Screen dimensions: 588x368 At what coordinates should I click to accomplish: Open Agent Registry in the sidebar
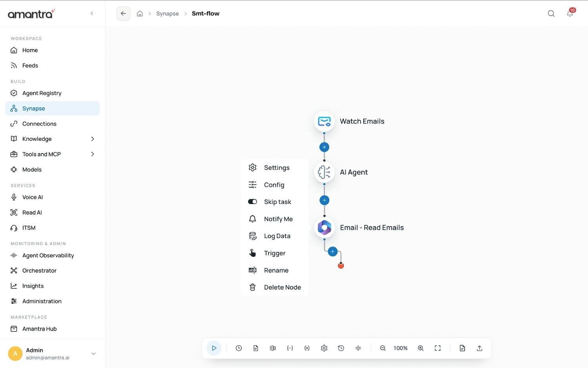click(53, 93)
